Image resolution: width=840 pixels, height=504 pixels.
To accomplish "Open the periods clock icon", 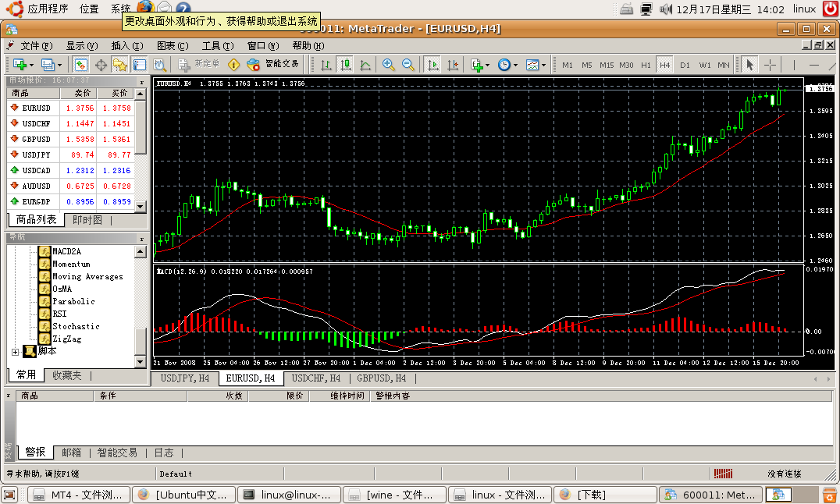I will click(504, 65).
